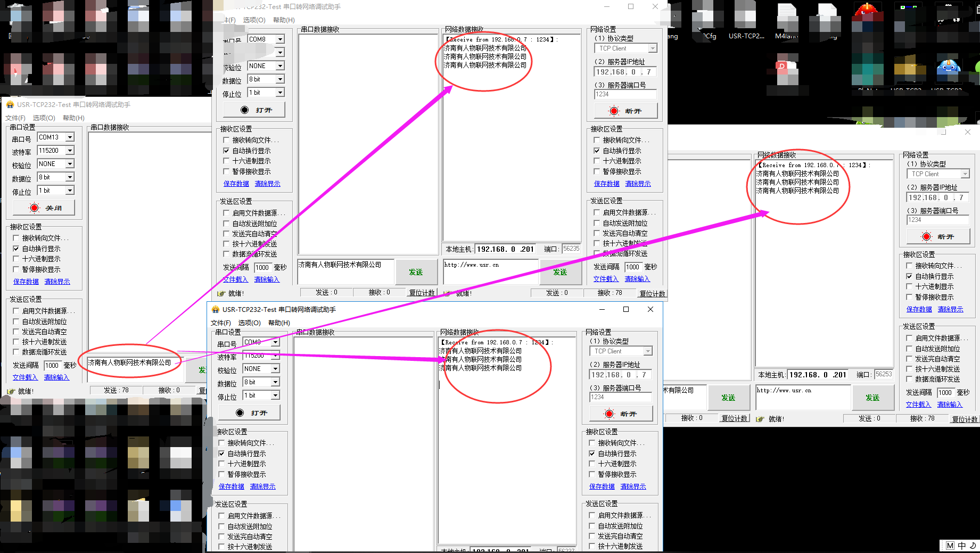Open 选项(O) menu in bottom foreground window
980x553 pixels.
point(249,323)
